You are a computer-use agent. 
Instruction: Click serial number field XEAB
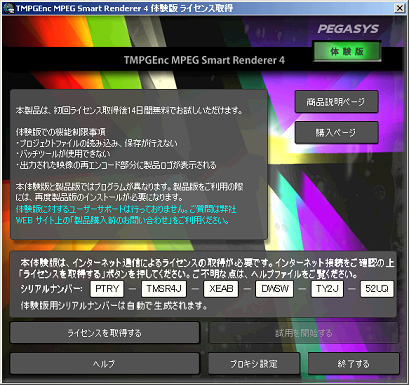click(x=221, y=289)
